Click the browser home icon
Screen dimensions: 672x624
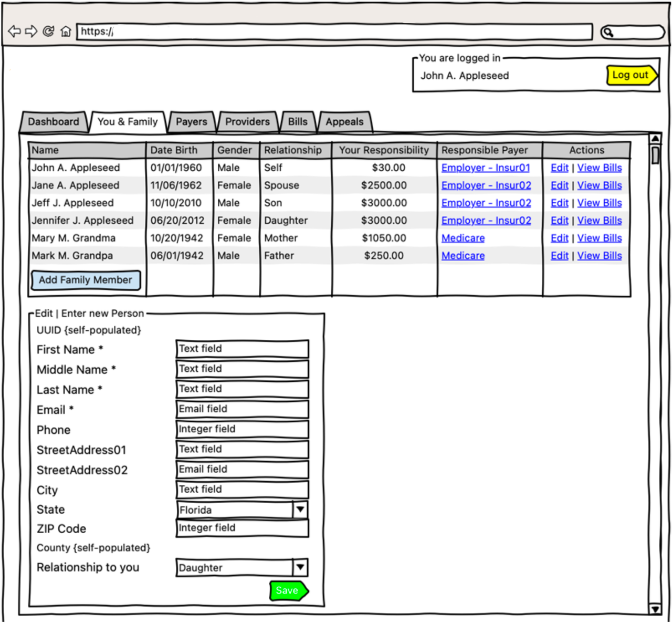66,31
